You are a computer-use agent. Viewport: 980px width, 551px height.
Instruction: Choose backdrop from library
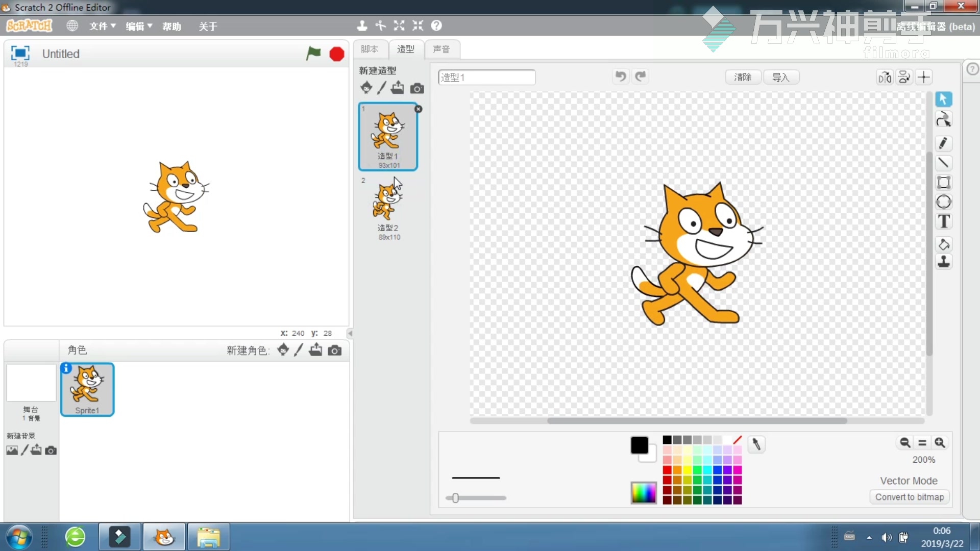point(12,450)
